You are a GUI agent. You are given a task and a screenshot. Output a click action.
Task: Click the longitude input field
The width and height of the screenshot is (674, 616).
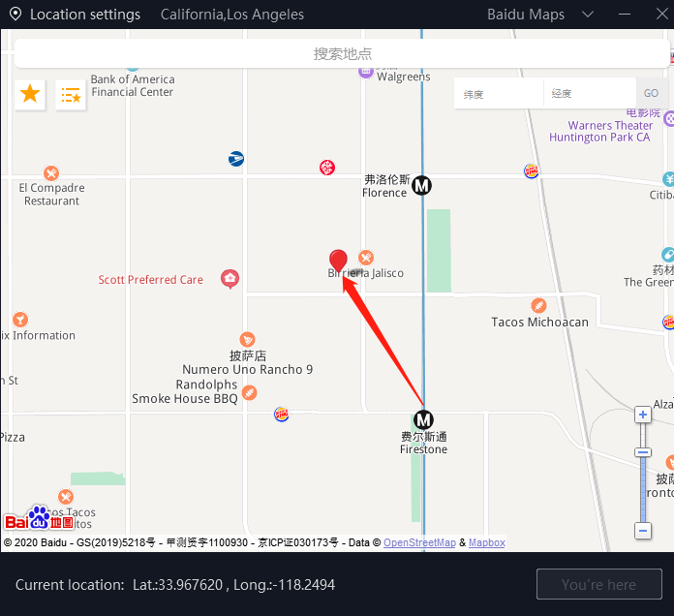pyautogui.click(x=590, y=94)
